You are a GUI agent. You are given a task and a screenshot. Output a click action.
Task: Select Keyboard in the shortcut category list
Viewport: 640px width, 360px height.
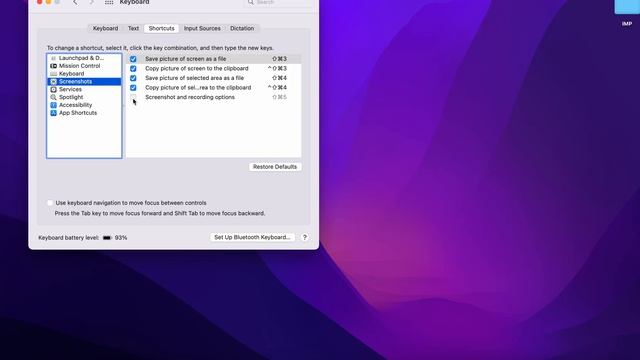coord(84,74)
